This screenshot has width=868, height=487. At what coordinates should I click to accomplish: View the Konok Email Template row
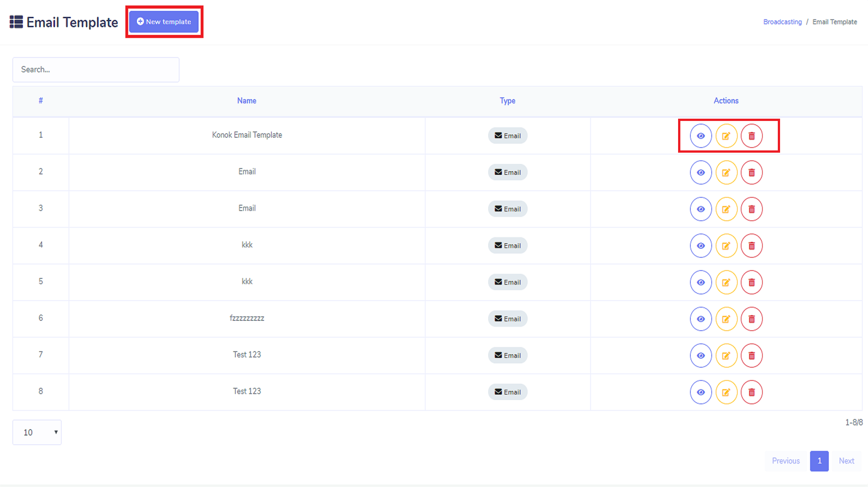tap(701, 136)
